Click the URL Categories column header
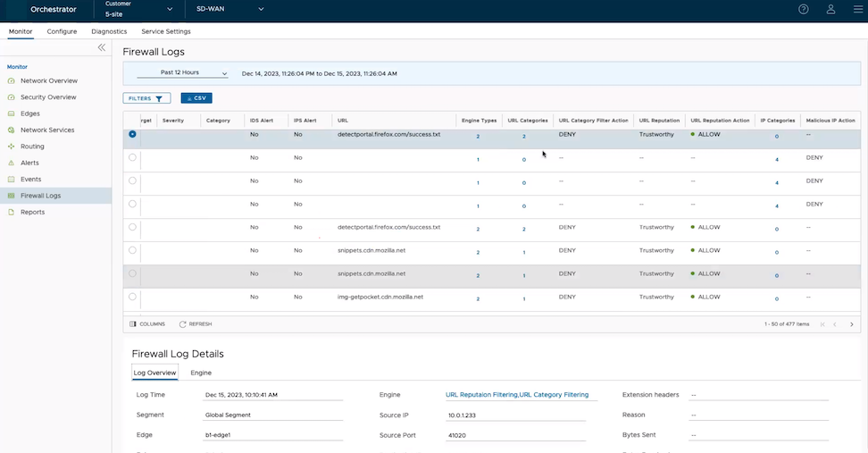Image resolution: width=868 pixels, height=453 pixels. [x=527, y=121]
